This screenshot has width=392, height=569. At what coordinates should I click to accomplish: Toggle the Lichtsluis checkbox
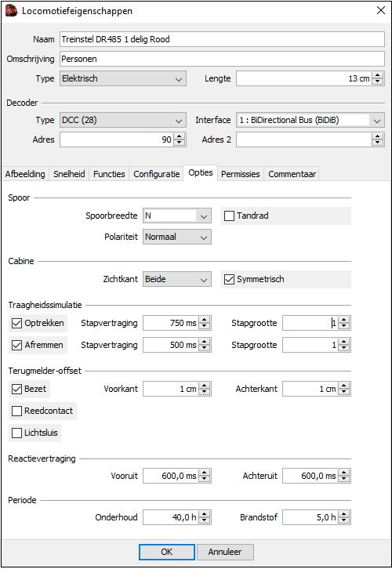click(16, 433)
